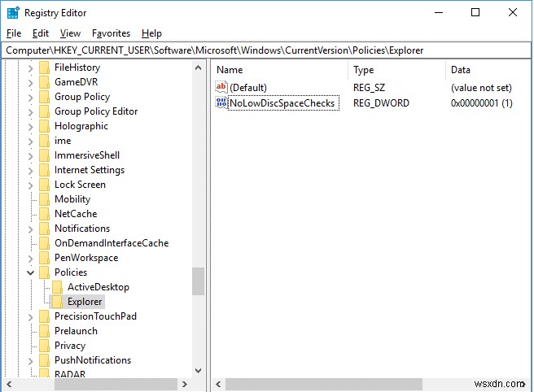This screenshot has height=392, width=534.
Task: Click tree pane scroll down arrow
Action: 198,371
